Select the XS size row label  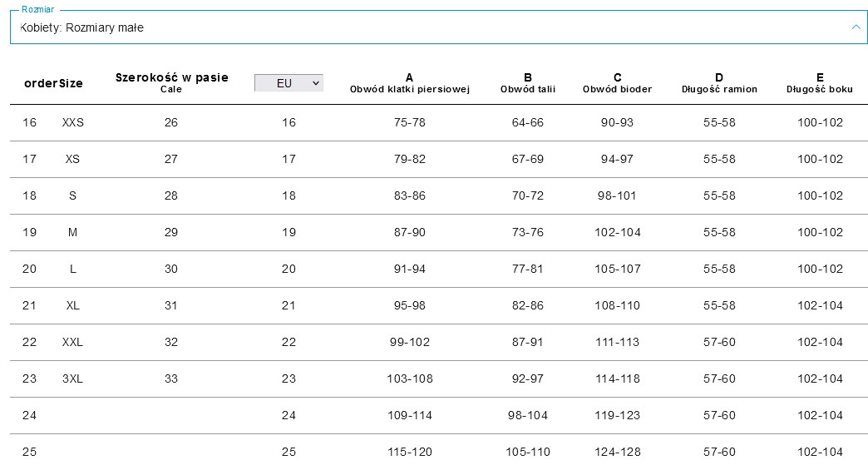72,159
